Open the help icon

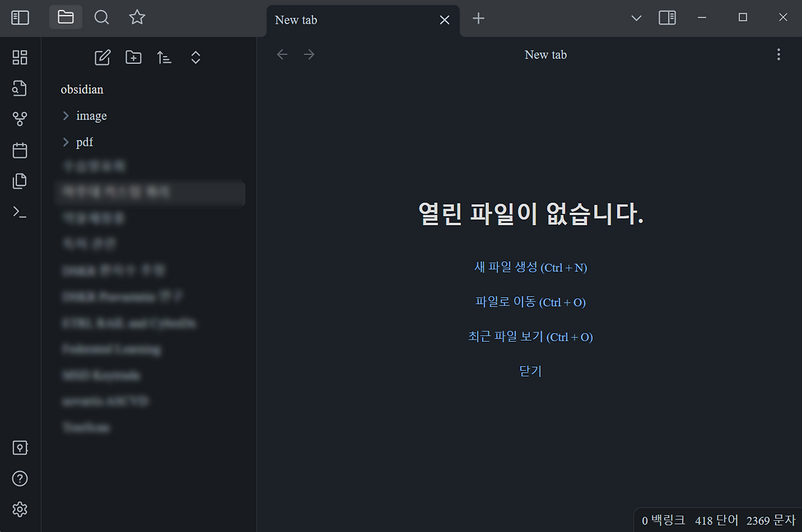[19, 478]
